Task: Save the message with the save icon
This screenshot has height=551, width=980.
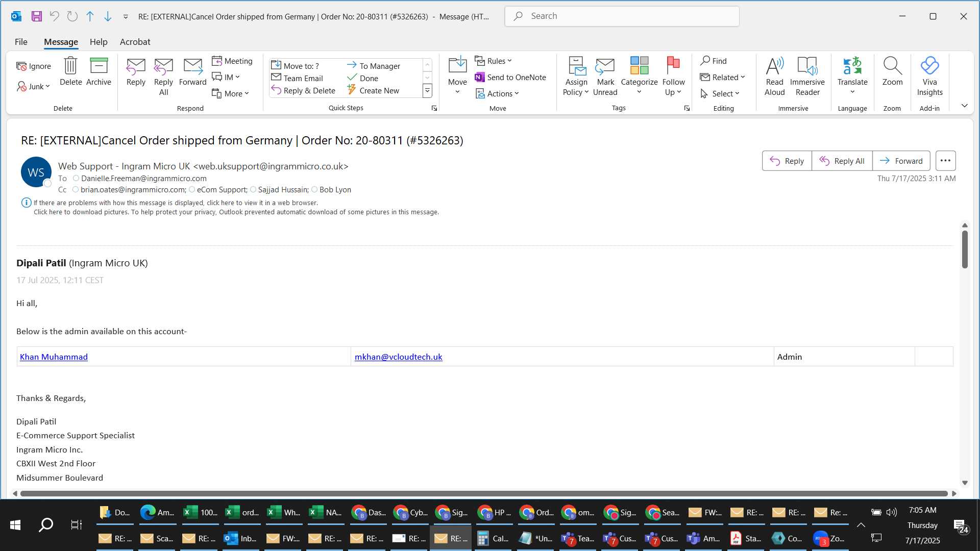Action: point(37,16)
